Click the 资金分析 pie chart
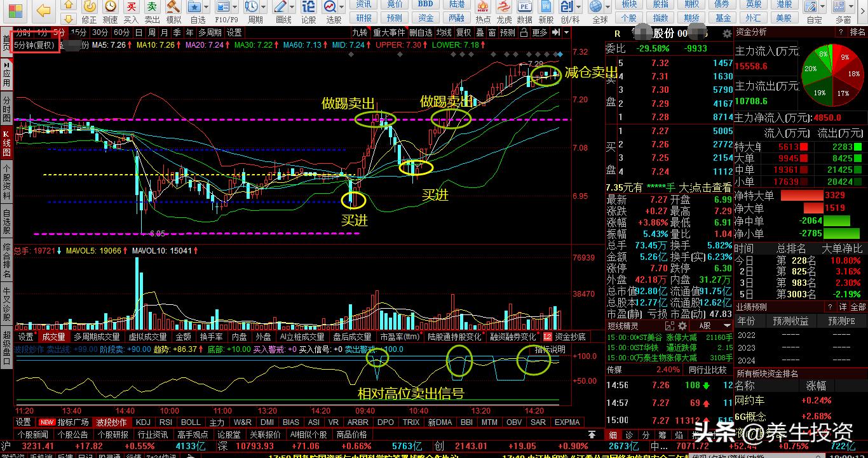This screenshot has width=868, height=458. click(x=832, y=75)
